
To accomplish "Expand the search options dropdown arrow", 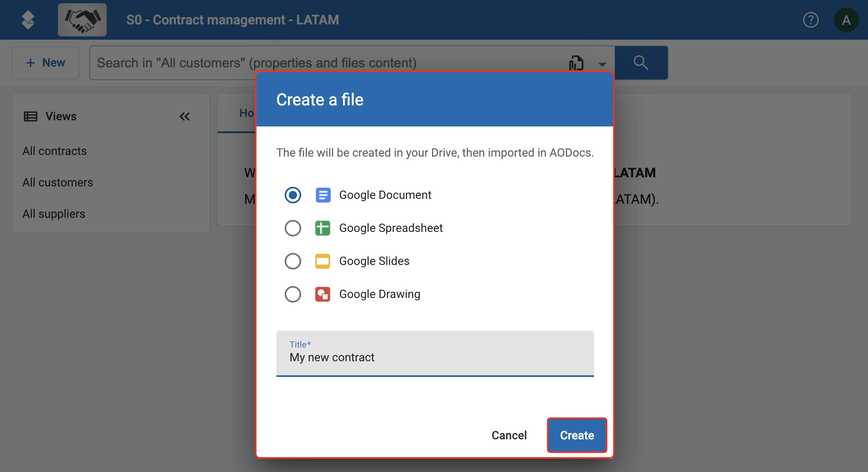I will click(x=602, y=64).
